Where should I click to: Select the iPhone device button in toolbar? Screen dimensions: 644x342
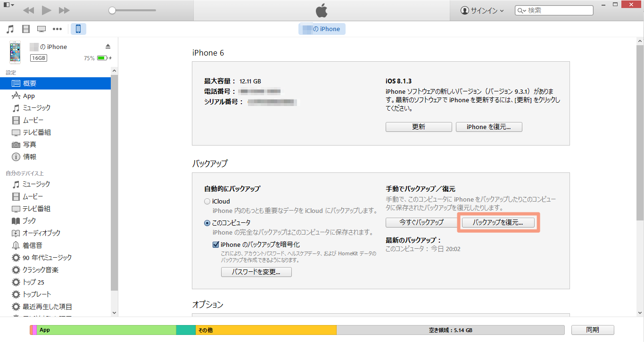pos(78,29)
